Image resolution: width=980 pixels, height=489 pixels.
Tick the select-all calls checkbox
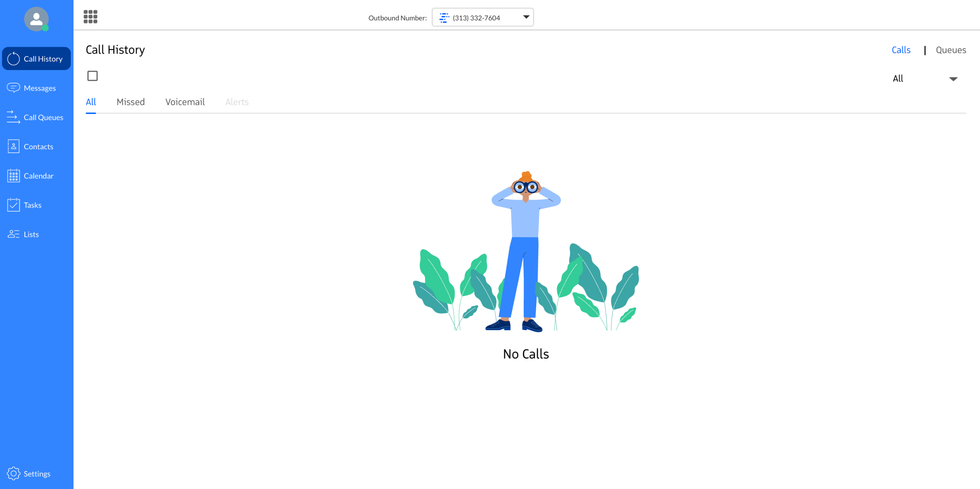pos(92,76)
